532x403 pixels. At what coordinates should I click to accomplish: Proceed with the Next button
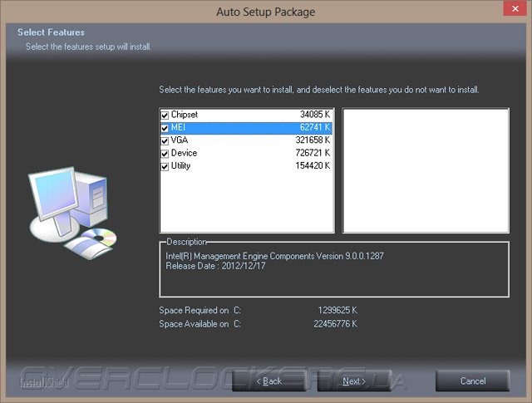tap(354, 381)
